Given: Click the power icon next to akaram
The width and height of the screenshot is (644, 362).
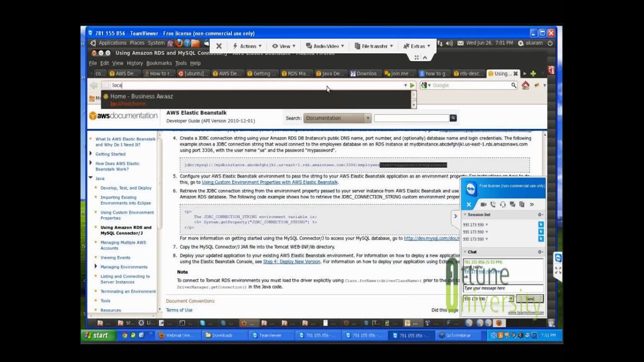Looking at the screenshot, I should [550, 43].
